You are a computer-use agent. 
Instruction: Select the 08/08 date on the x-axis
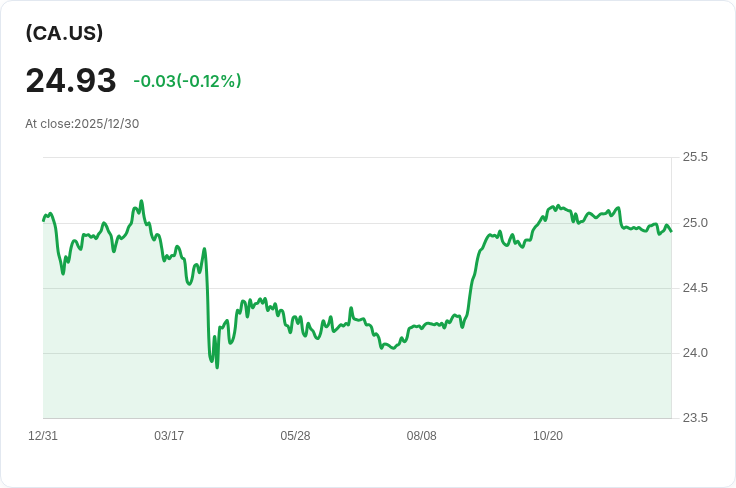click(421, 436)
